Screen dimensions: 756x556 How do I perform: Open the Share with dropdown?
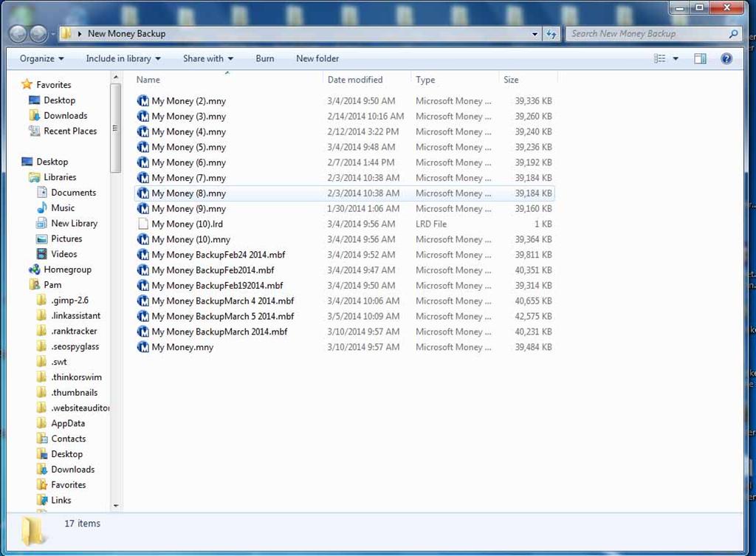click(207, 58)
